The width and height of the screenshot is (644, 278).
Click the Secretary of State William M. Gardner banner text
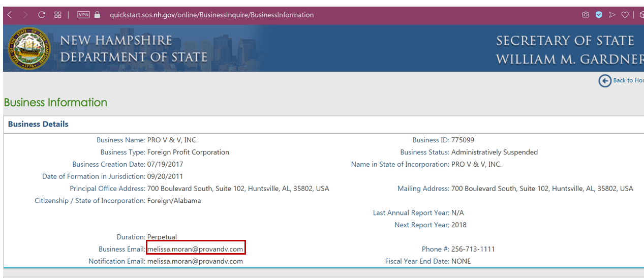(570, 49)
